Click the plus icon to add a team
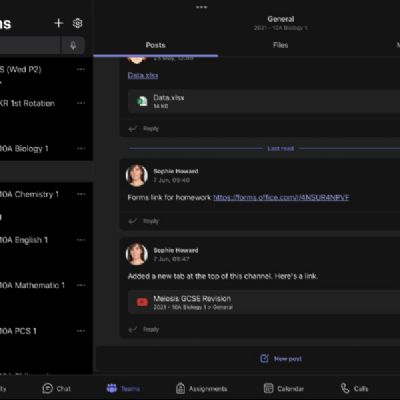Image resolution: width=400 pixels, height=400 pixels. point(59,23)
